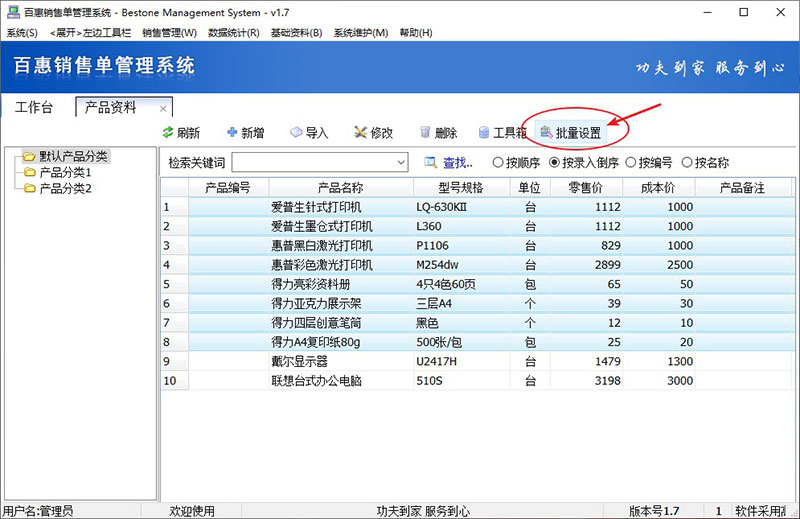This screenshot has width=800, height=519.
Task: Click the 产品备注 column header
Action: coord(743,187)
